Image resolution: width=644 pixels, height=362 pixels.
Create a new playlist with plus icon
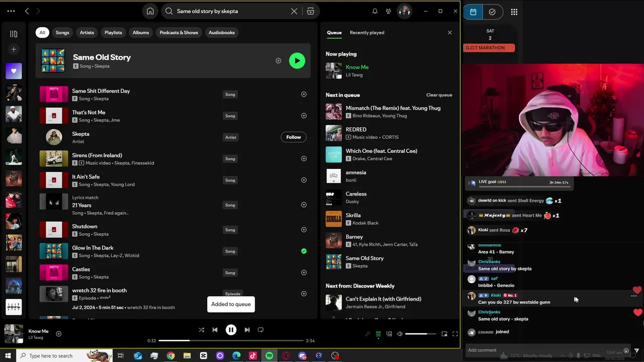click(14, 49)
